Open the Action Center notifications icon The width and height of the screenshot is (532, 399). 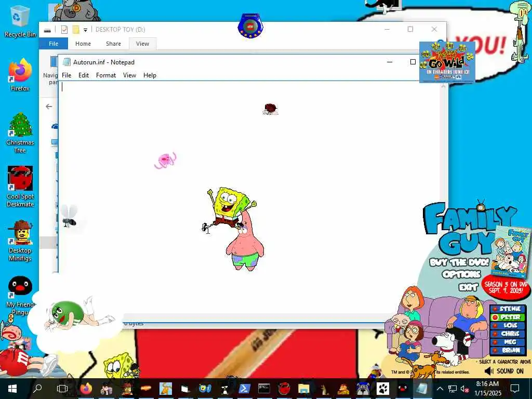point(515,389)
